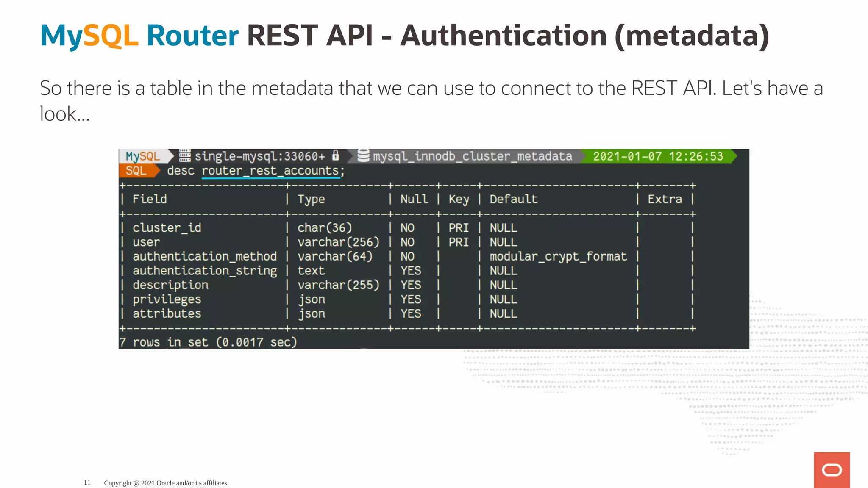
Task: Click the Copyright 2021 Oracle footer text
Action: (166, 483)
